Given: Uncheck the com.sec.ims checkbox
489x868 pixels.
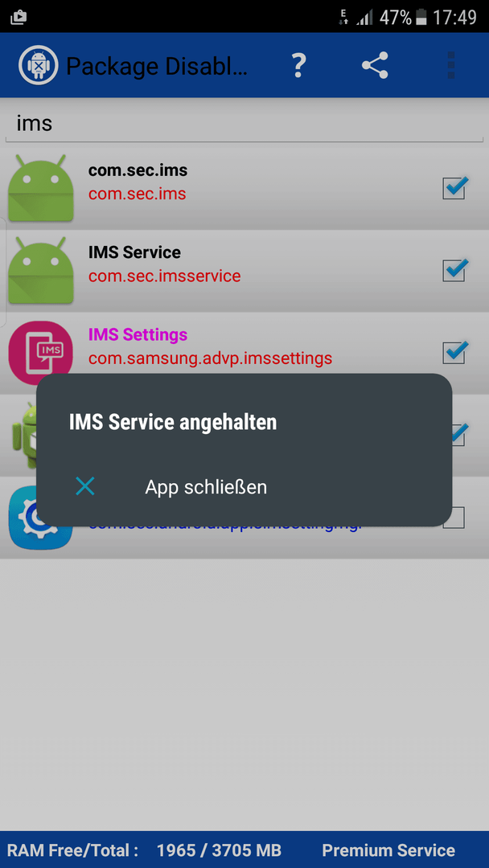Looking at the screenshot, I should 454,188.
